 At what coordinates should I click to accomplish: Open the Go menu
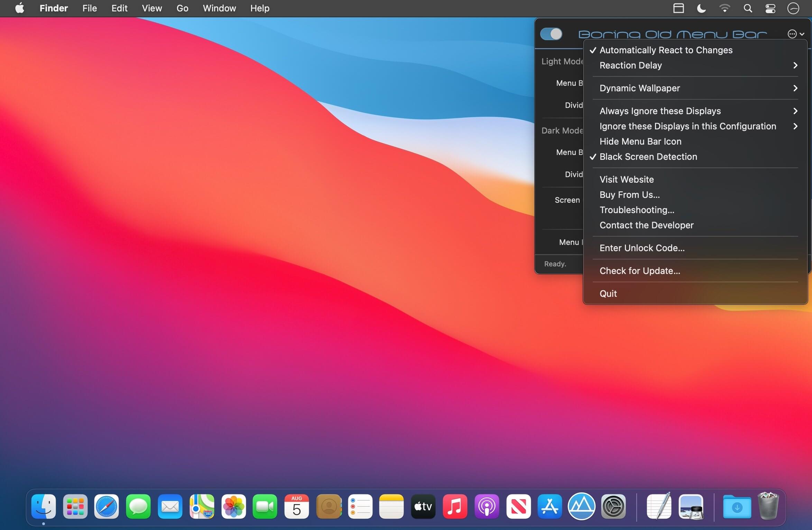point(182,8)
